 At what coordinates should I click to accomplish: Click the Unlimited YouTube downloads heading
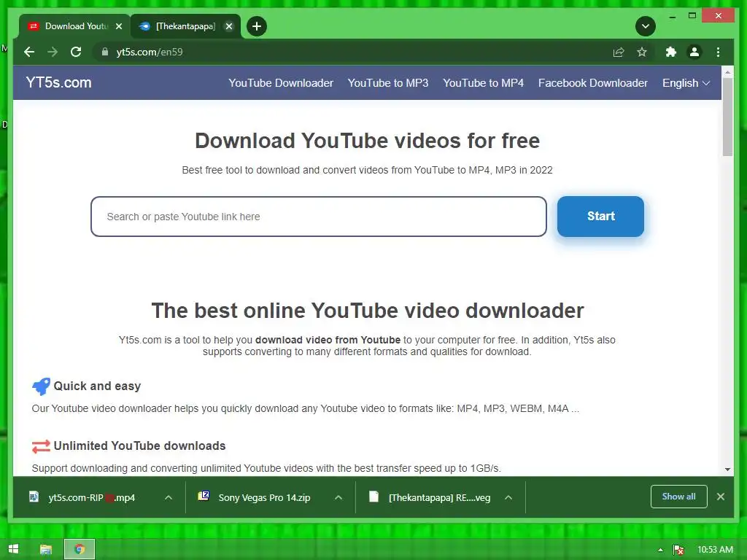click(139, 446)
